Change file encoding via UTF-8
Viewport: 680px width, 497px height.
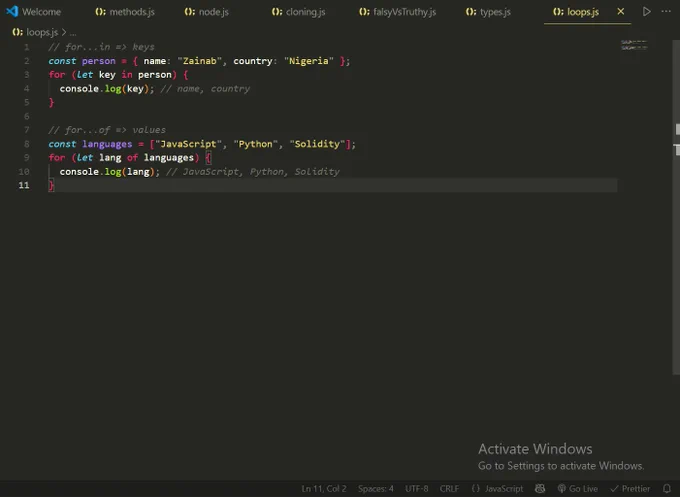[x=416, y=489]
